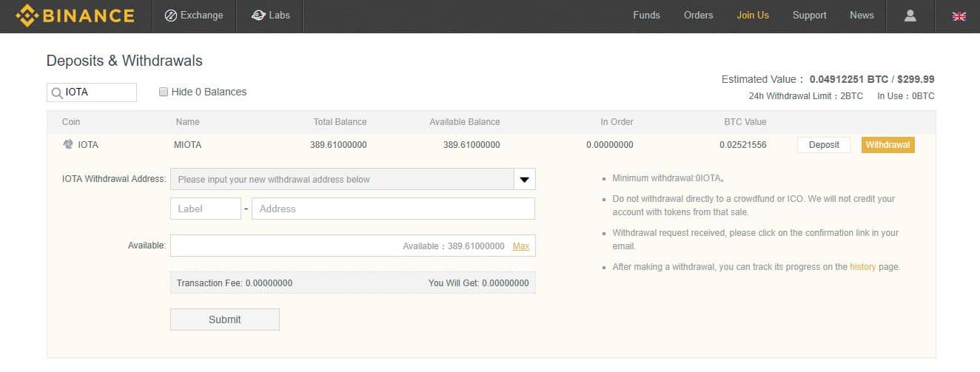Click the Deposits & Withdrawals heading
The image size is (980, 372).
[x=124, y=61]
